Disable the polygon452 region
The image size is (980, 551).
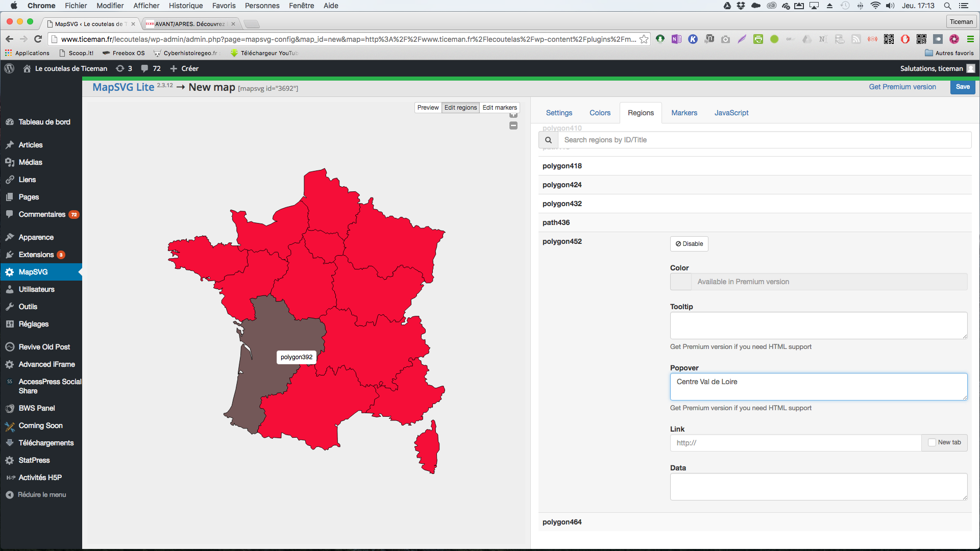(x=689, y=244)
